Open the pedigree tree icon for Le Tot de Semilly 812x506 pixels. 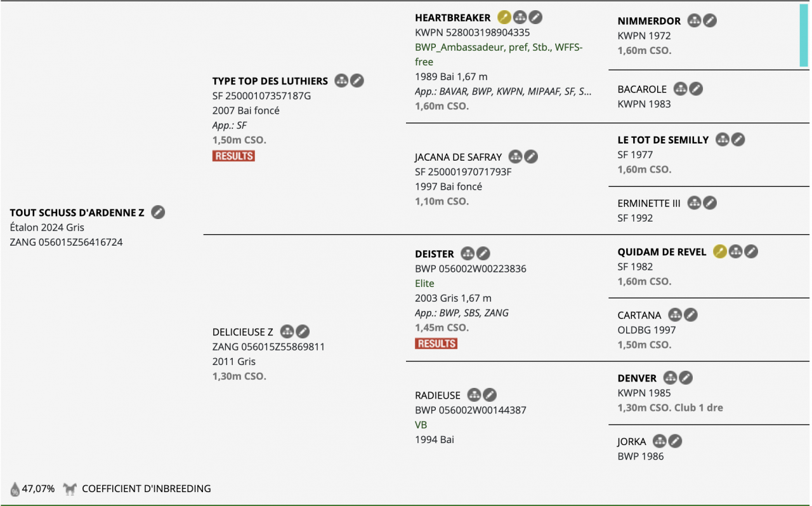(723, 140)
